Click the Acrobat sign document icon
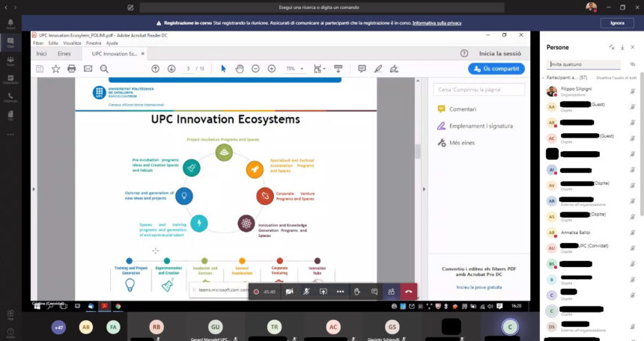 [x=394, y=69]
